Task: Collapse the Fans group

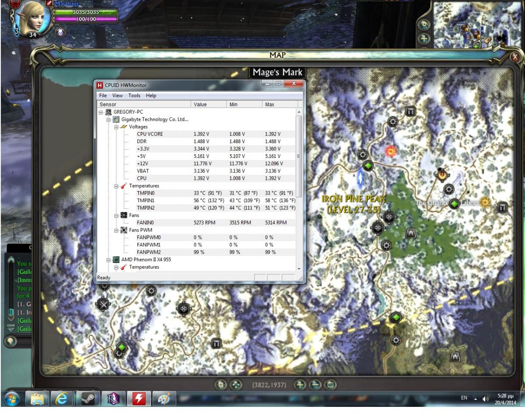Action: pos(116,215)
